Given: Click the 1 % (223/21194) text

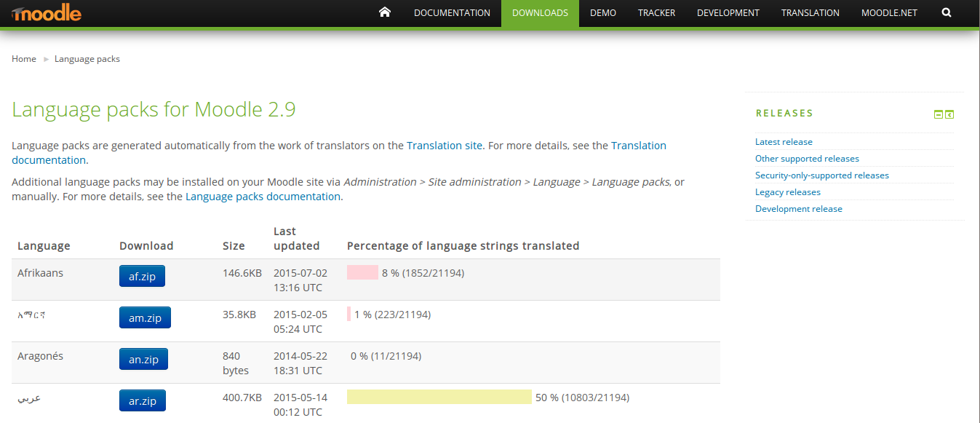Looking at the screenshot, I should point(392,315).
